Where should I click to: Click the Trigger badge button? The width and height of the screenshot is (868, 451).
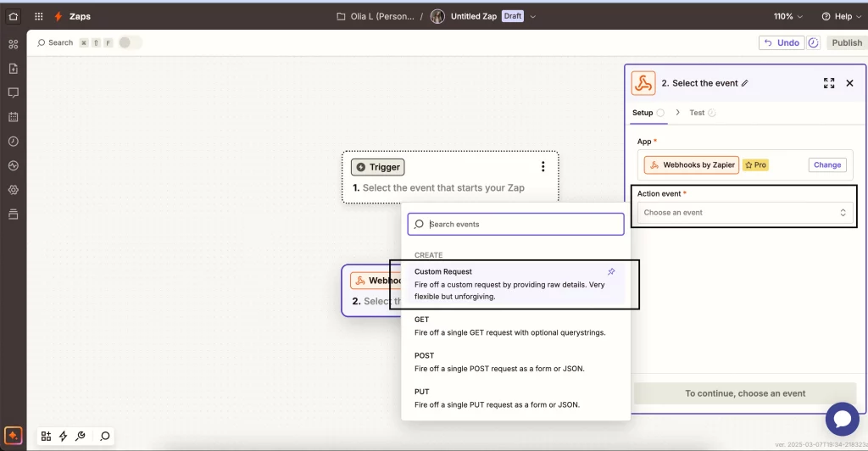tap(377, 167)
